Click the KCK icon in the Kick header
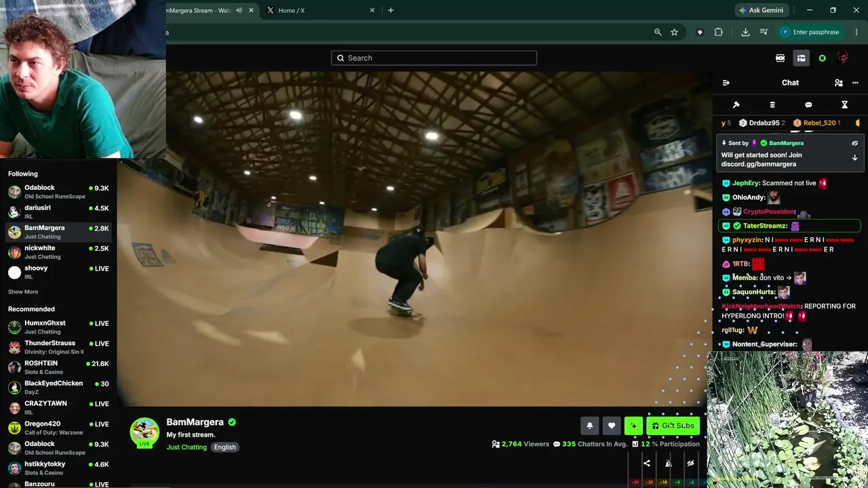This screenshot has height=488, width=868. coord(781,58)
